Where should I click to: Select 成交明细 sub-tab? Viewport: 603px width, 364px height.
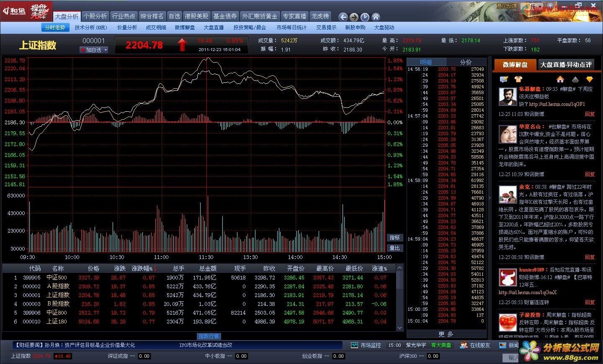coord(156,28)
